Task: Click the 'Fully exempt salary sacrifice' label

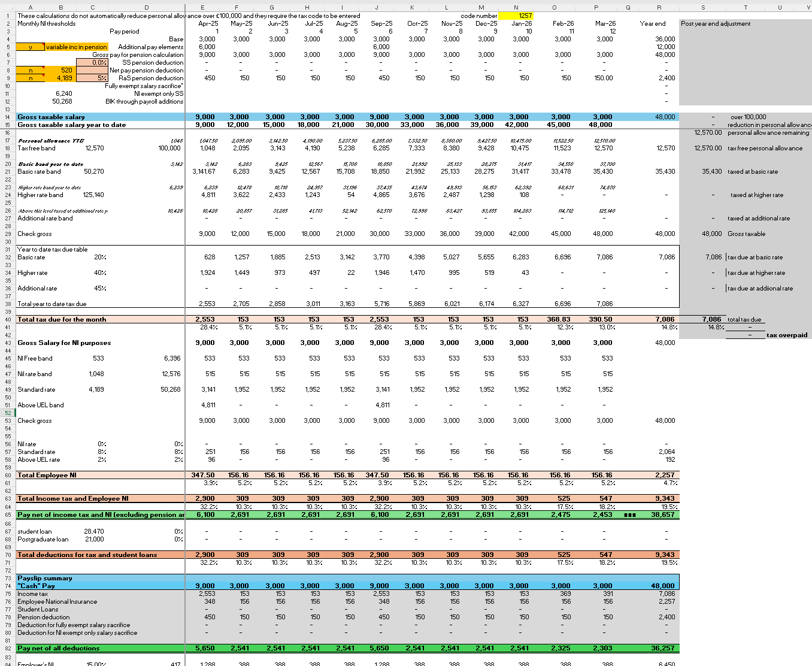Action: [x=144, y=86]
